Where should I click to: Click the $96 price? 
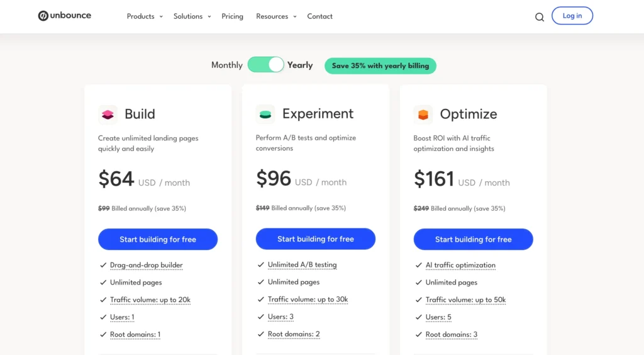point(273,179)
